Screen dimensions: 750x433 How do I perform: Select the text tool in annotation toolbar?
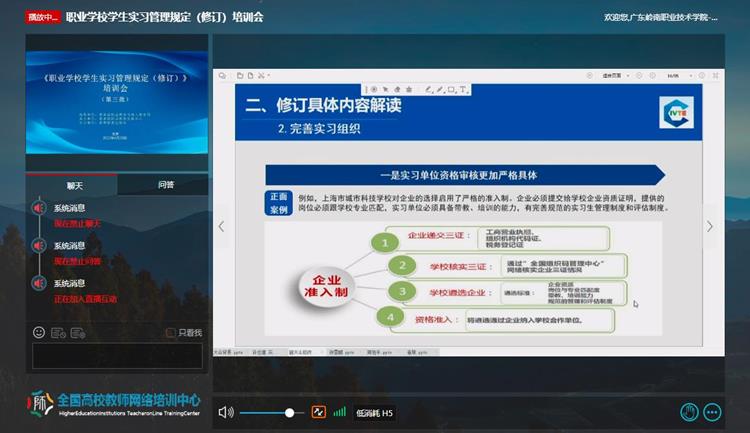coord(465,90)
